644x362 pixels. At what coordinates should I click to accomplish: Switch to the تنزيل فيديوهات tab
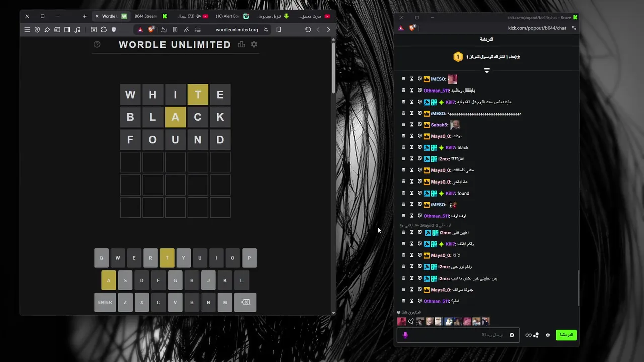tap(272, 16)
